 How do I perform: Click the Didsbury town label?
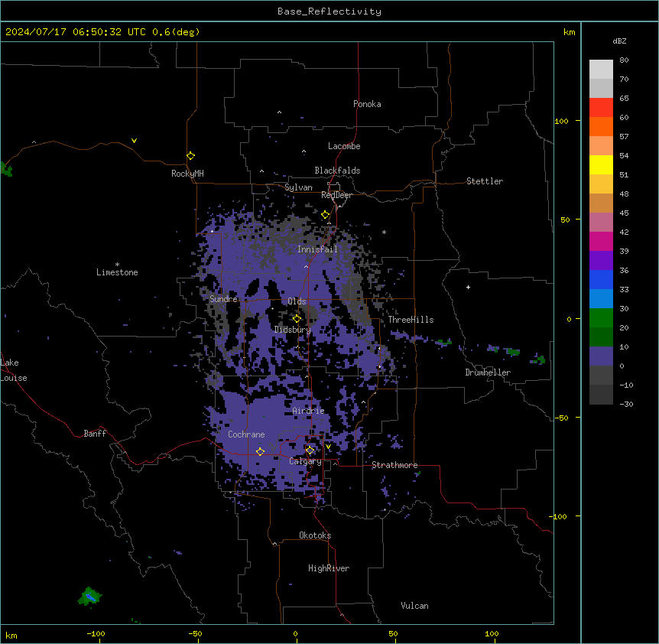[x=293, y=330]
